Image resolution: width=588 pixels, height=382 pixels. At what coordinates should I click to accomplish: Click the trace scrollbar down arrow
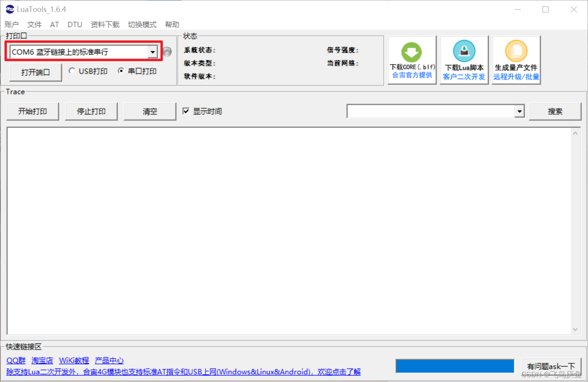(575, 329)
